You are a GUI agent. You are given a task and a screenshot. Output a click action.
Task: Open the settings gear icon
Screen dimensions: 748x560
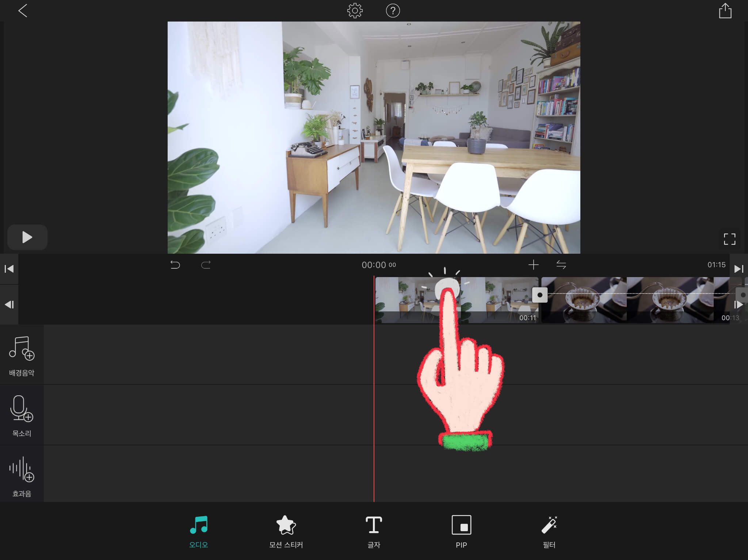[355, 11]
